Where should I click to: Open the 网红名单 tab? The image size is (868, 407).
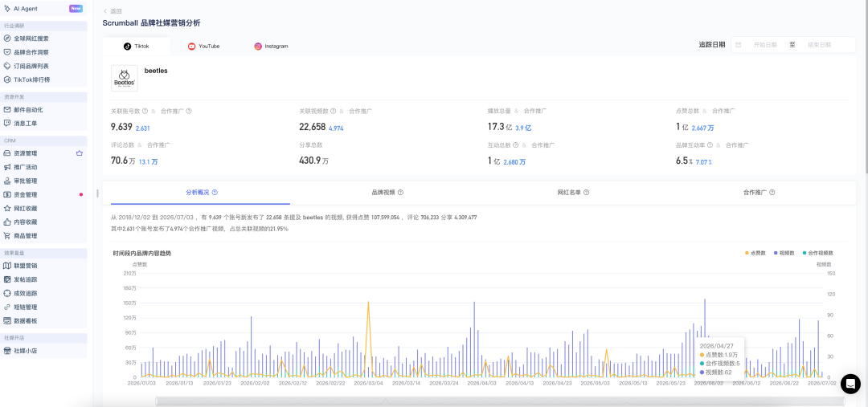pyautogui.click(x=573, y=193)
